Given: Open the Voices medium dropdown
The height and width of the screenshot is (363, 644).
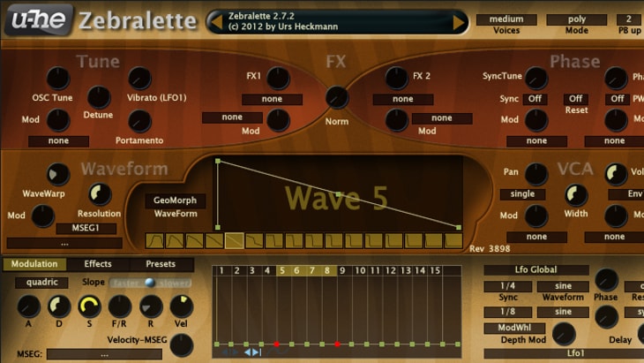Looking at the screenshot, I should (x=506, y=19).
